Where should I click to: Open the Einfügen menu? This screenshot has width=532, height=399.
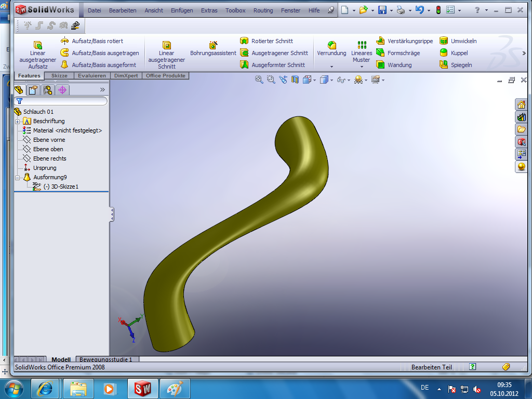coord(182,10)
